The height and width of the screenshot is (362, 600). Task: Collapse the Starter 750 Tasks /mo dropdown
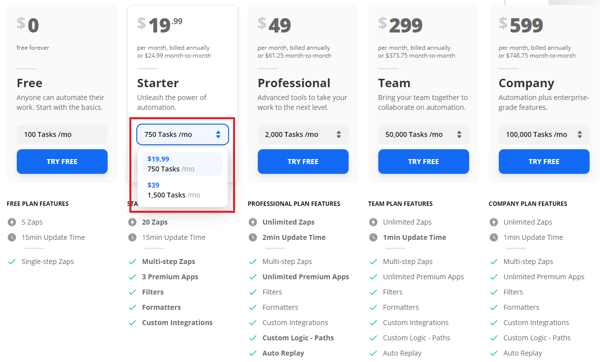pyautogui.click(x=183, y=134)
